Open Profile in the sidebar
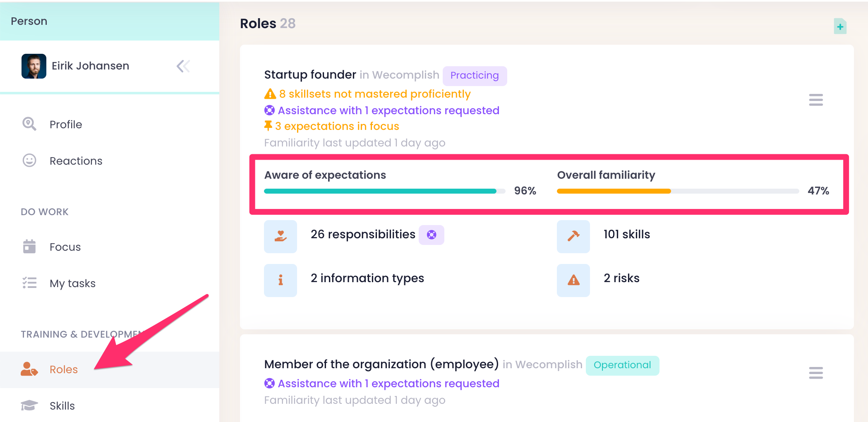Viewport: 868px width, 422px height. click(65, 125)
